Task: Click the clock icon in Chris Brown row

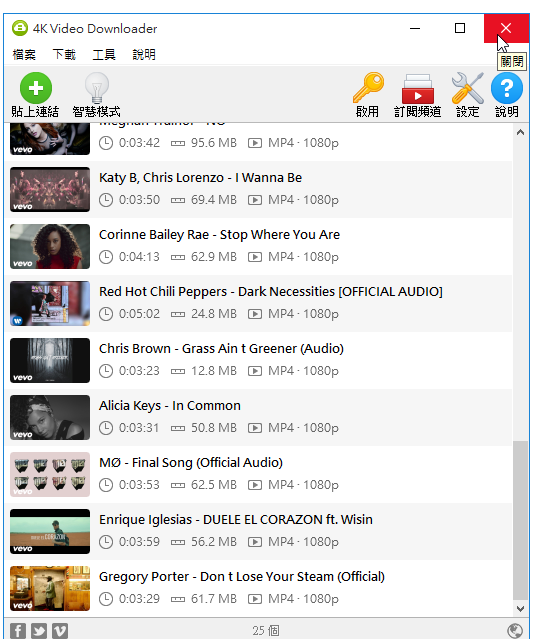Action: click(x=106, y=371)
